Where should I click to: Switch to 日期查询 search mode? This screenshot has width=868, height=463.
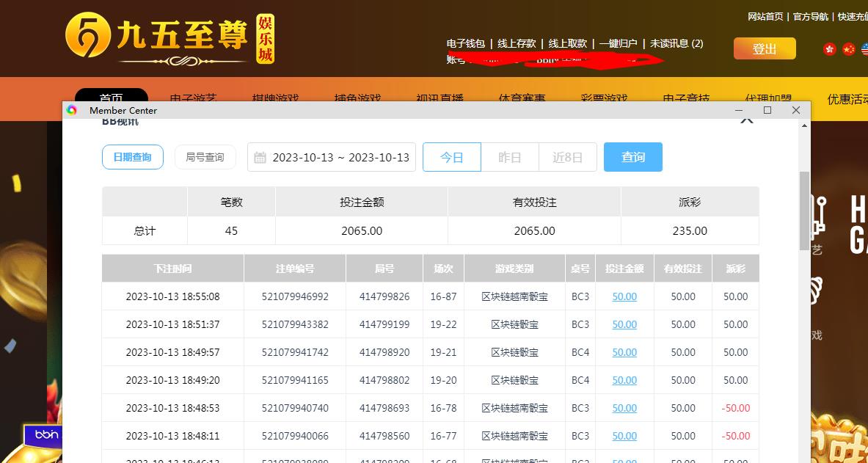(x=133, y=157)
